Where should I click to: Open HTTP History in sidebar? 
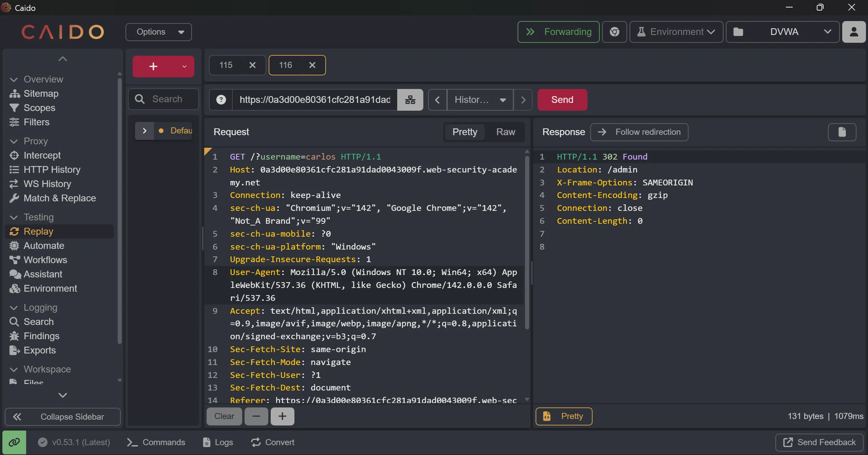tap(52, 170)
